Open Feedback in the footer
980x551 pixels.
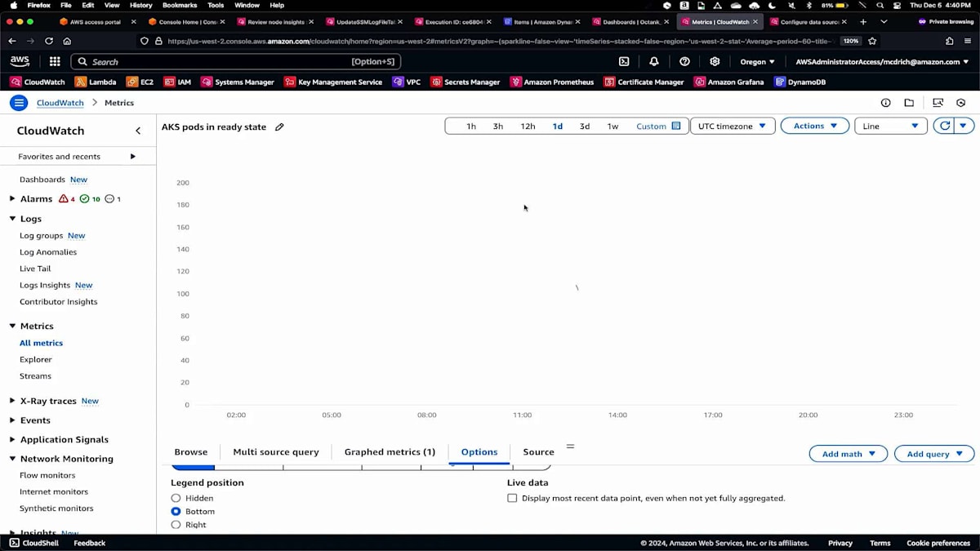[x=90, y=543]
